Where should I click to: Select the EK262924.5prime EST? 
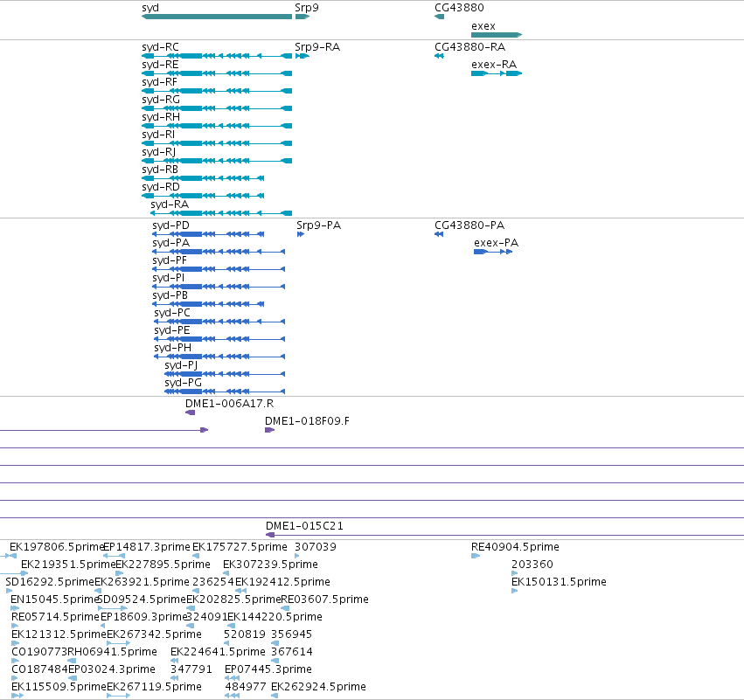click(x=275, y=697)
